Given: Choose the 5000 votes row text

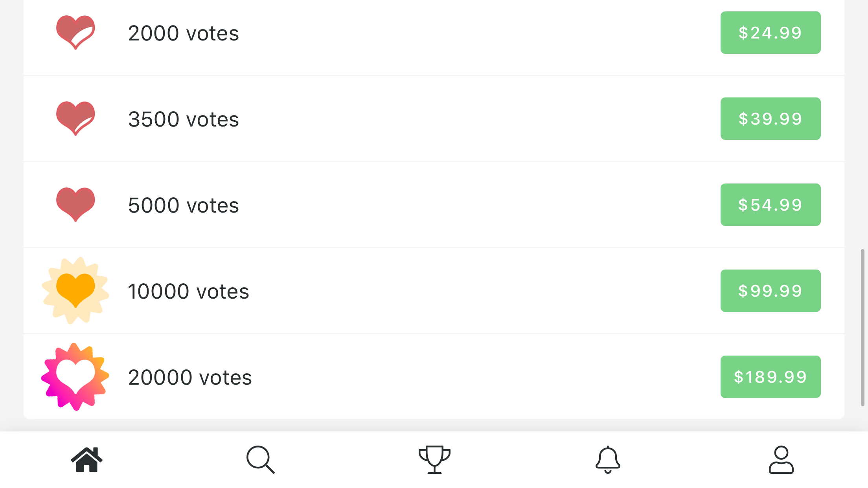Looking at the screenshot, I should pos(183,205).
